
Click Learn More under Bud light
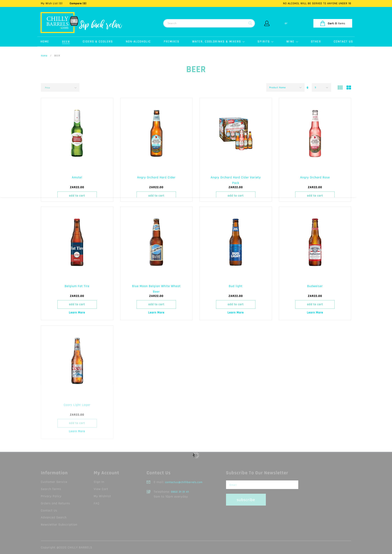(x=236, y=312)
